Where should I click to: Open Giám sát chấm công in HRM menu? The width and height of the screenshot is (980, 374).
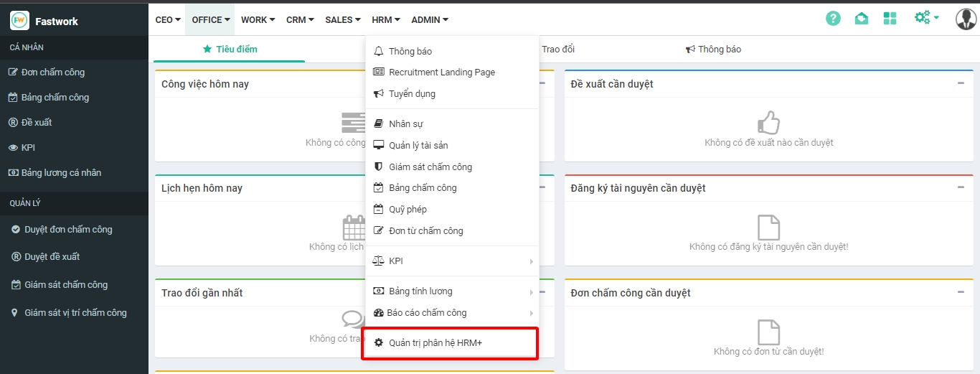430,167
